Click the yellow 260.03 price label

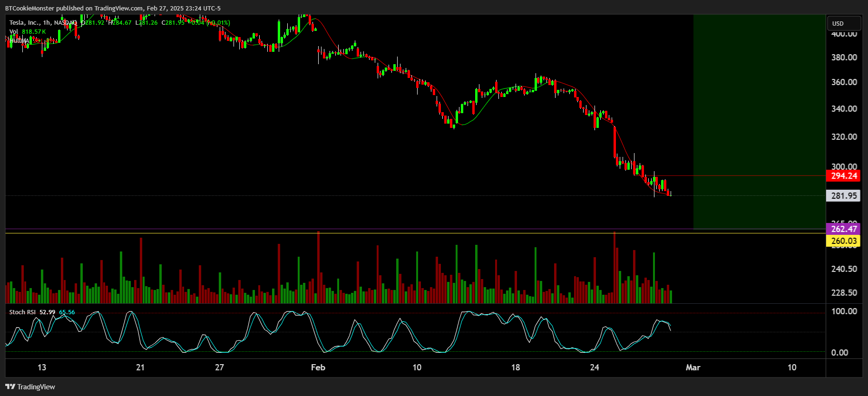844,241
